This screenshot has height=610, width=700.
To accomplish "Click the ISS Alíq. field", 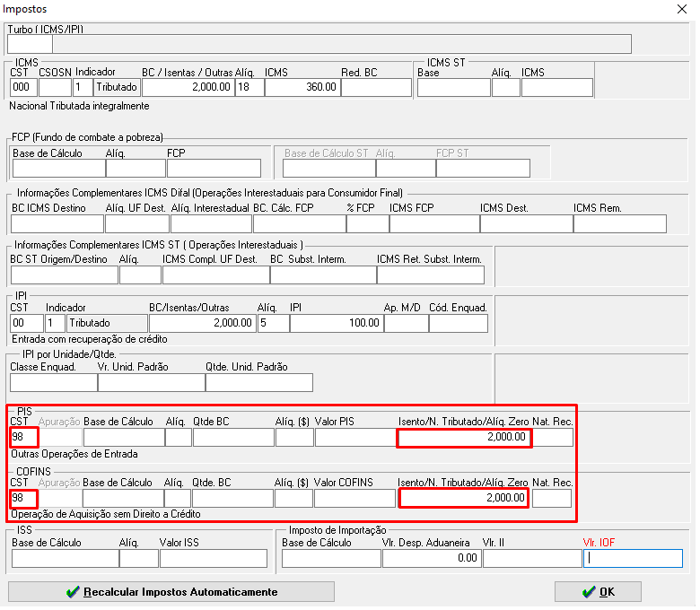I will [139, 559].
